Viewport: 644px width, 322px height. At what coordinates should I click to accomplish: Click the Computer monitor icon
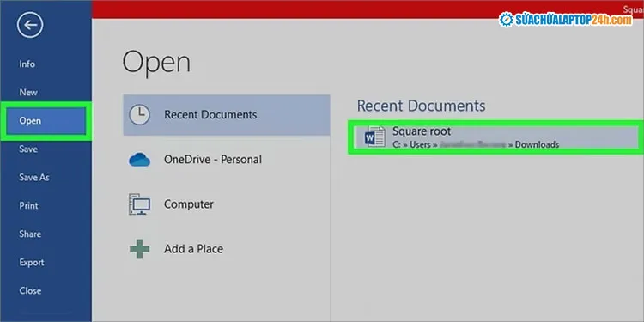point(140,204)
